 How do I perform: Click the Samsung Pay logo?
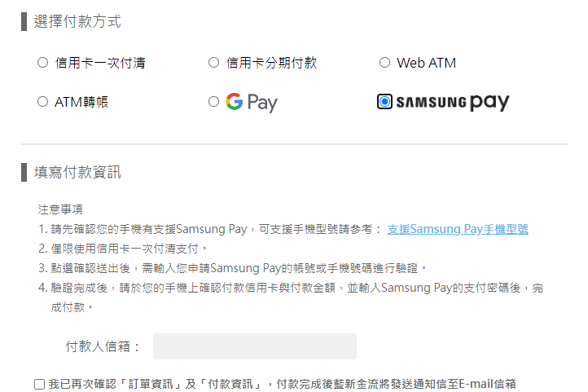(453, 102)
